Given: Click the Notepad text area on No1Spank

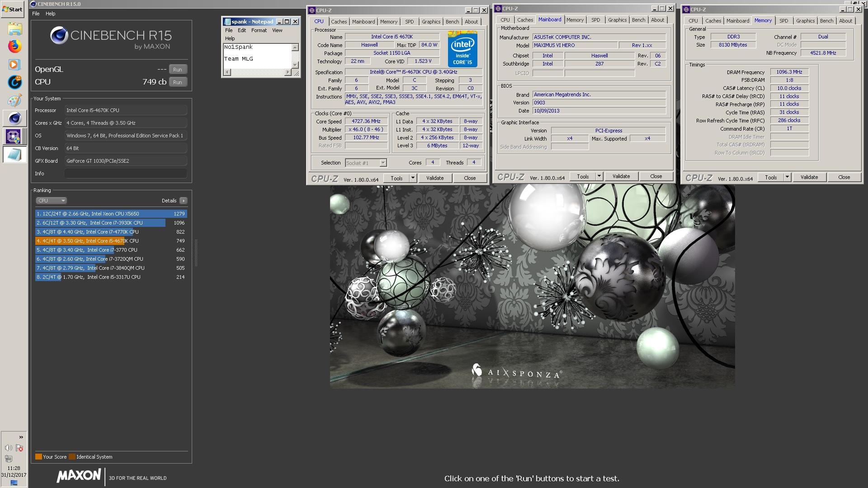Looking at the screenshot, I should [x=238, y=47].
